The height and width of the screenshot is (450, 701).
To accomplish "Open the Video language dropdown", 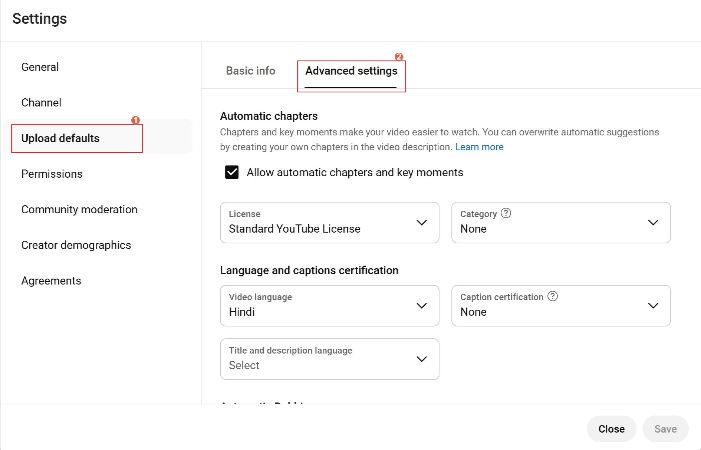I will 329,306.
